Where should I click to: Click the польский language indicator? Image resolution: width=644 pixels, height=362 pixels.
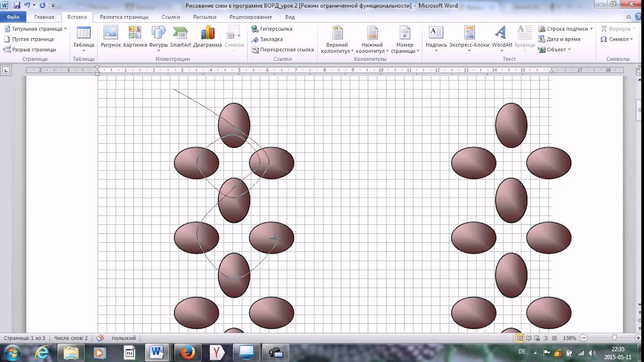point(124,338)
